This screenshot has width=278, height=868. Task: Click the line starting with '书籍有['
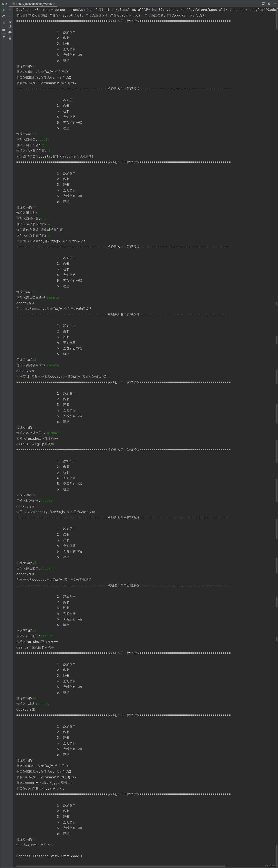tap(111, 15)
